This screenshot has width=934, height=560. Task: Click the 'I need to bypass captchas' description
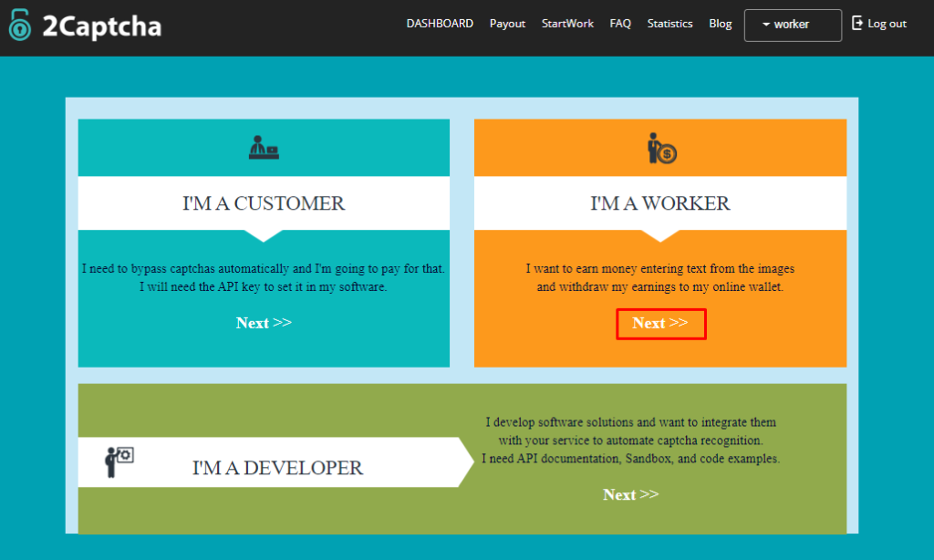pyautogui.click(x=264, y=277)
